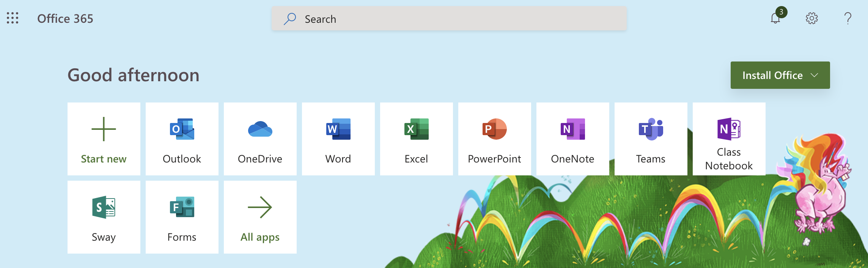Open the OneNote app tile

(573, 139)
